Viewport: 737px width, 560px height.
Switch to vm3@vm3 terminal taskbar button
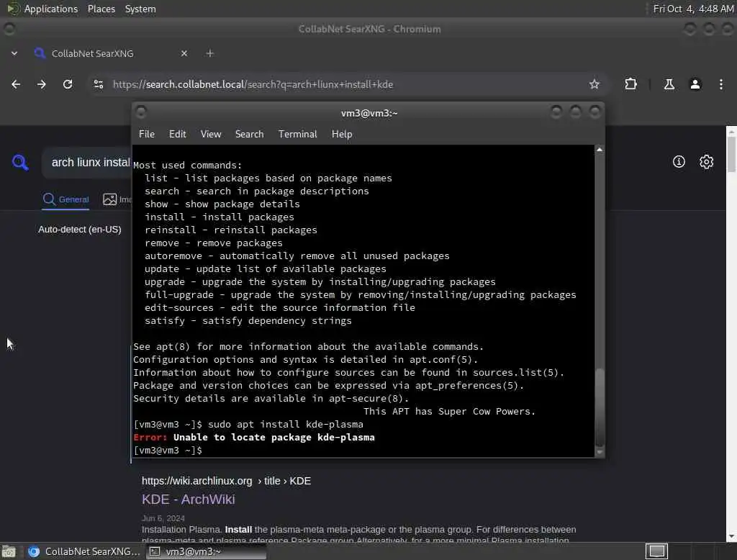(x=207, y=551)
